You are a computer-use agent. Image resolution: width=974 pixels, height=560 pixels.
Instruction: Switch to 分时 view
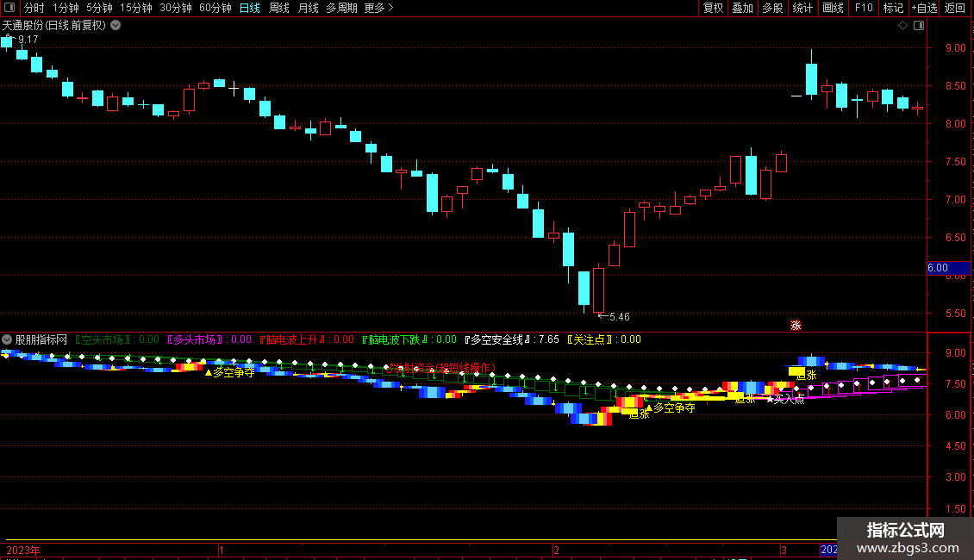34,8
